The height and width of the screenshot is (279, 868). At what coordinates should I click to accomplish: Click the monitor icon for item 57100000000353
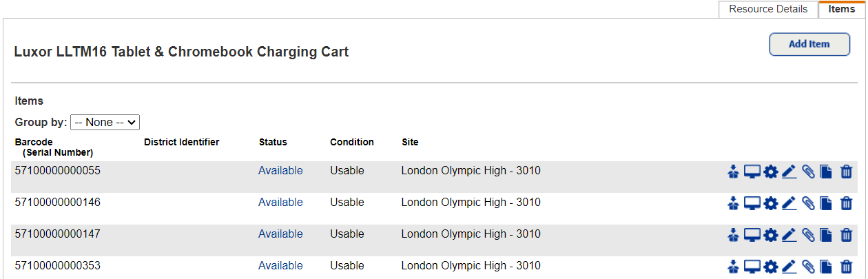pyautogui.click(x=752, y=267)
